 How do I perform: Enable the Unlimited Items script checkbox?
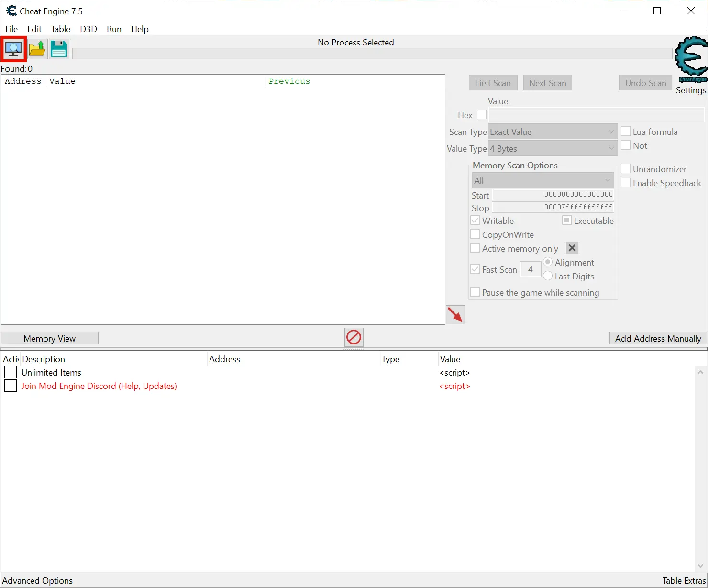click(11, 372)
